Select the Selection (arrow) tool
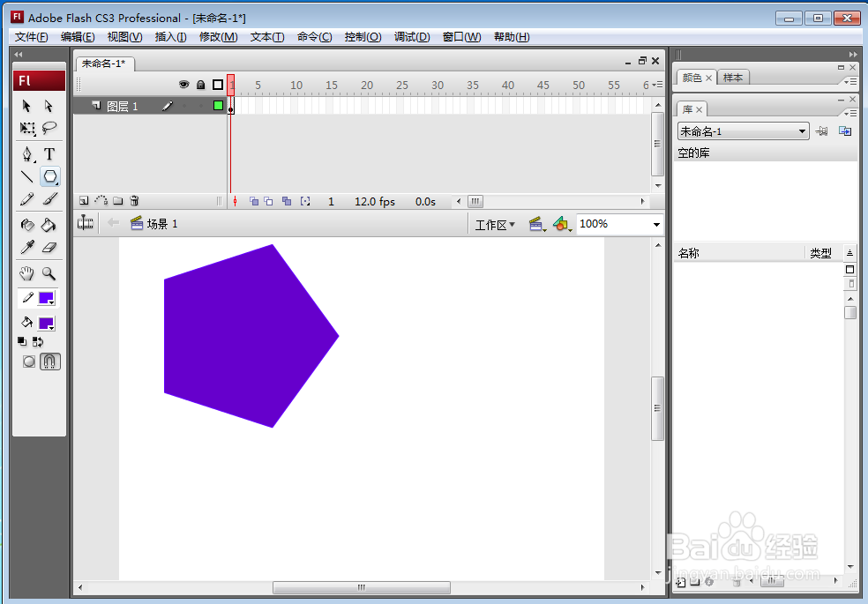868x604 pixels. pos(26,106)
